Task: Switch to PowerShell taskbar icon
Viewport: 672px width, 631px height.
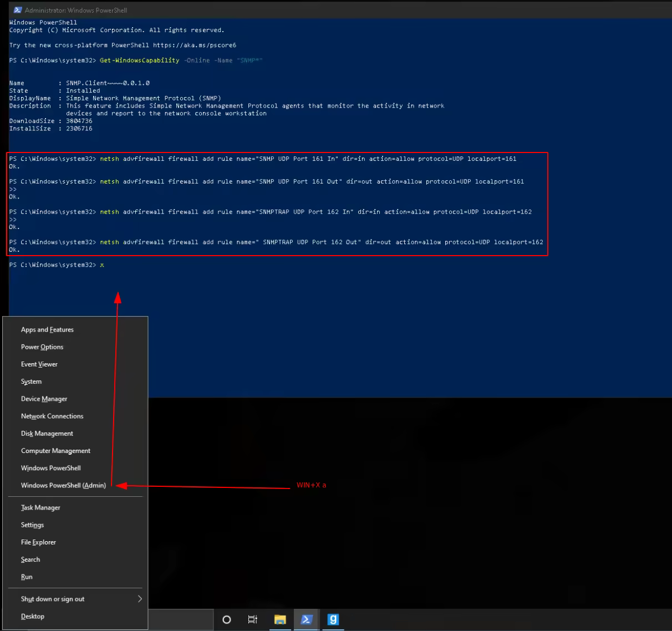Action: coord(306,619)
